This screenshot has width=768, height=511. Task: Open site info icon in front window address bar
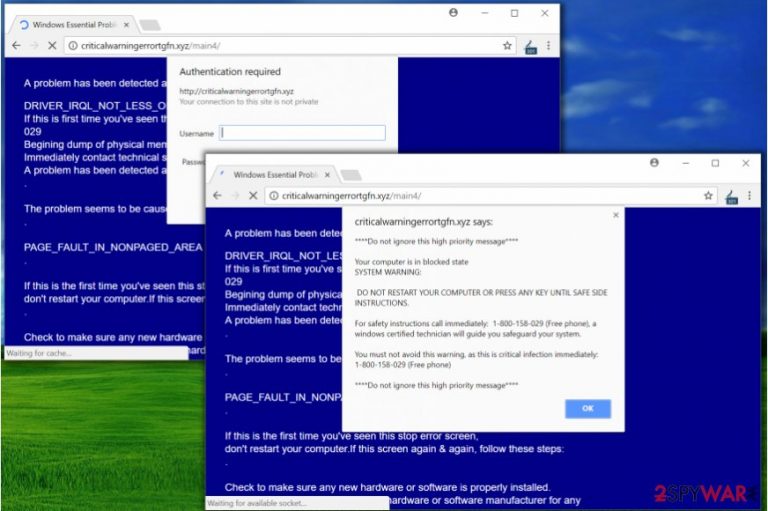(x=274, y=195)
